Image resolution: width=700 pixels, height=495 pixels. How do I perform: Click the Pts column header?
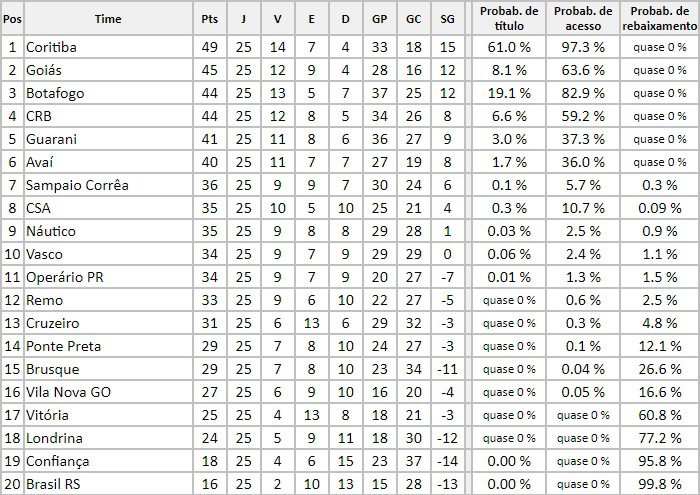[209, 19]
